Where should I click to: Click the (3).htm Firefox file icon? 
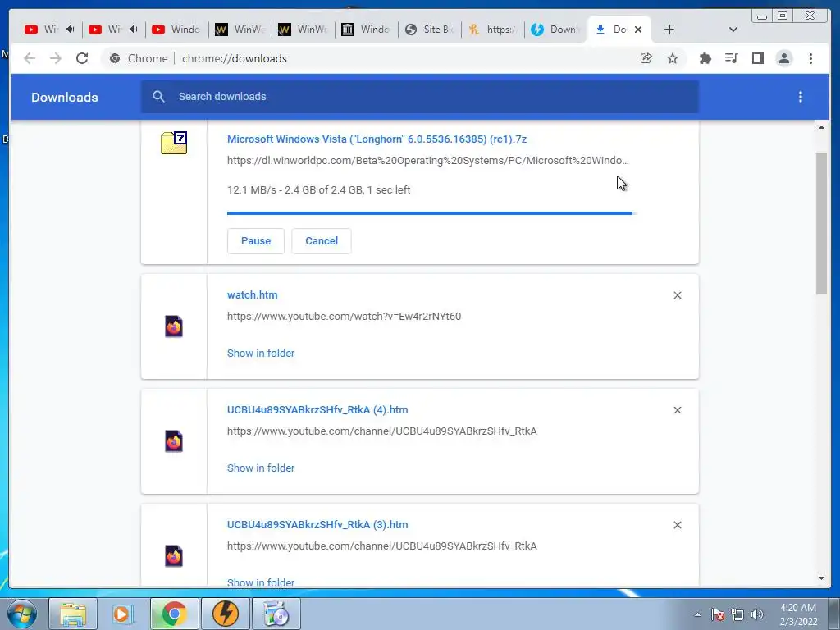pyautogui.click(x=174, y=556)
